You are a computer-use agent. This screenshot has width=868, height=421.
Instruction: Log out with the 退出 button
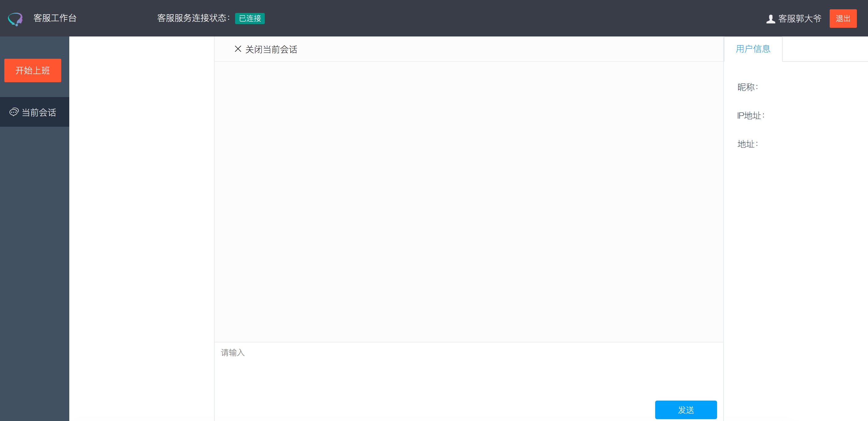(x=843, y=19)
